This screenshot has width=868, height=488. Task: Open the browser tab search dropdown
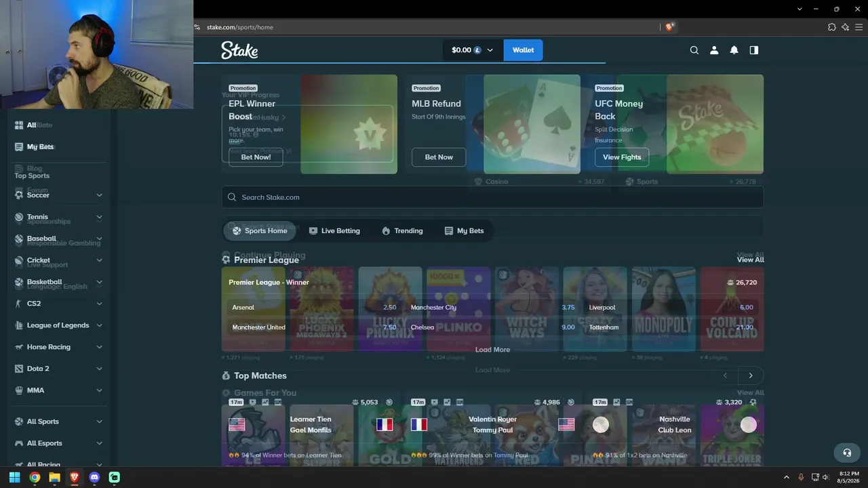tap(800, 9)
